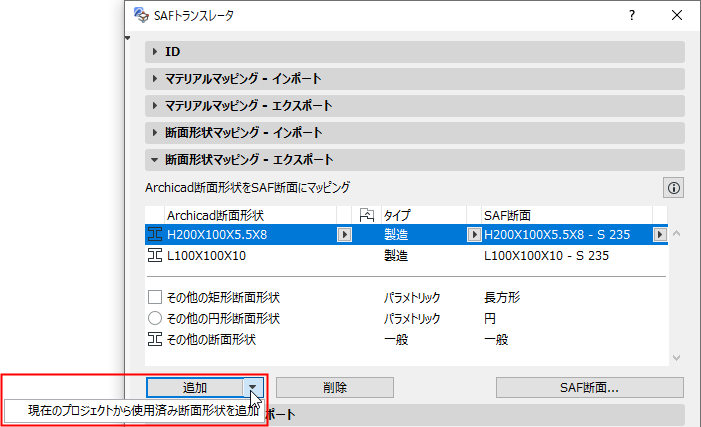The height and width of the screenshot is (427, 701).
Task: Expand the ID panel
Action: (x=415, y=52)
